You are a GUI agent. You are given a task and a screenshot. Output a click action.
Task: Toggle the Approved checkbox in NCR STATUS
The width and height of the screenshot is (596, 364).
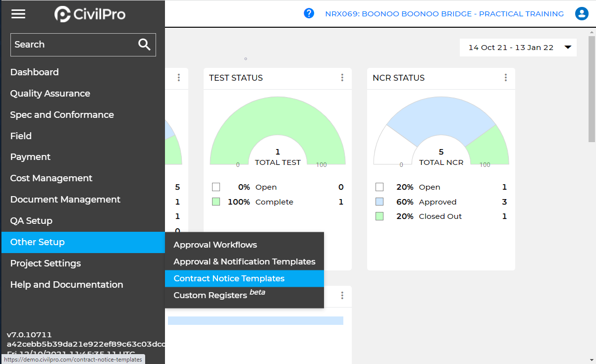pyautogui.click(x=379, y=202)
